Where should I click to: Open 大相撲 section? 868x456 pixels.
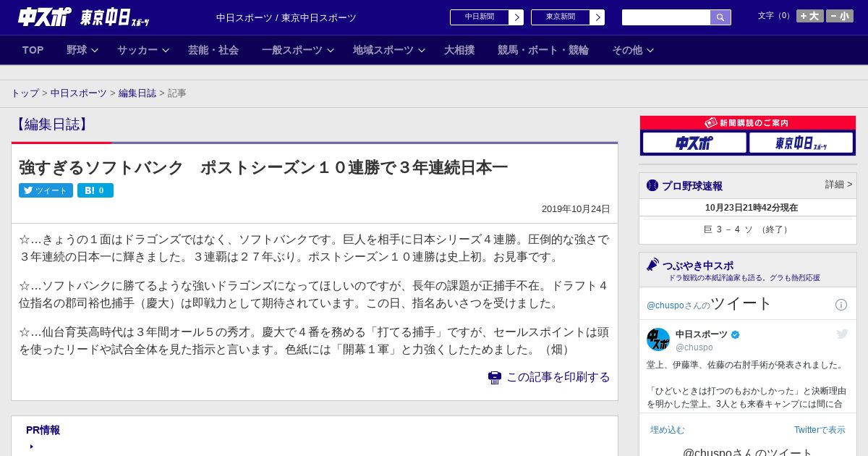point(459,50)
